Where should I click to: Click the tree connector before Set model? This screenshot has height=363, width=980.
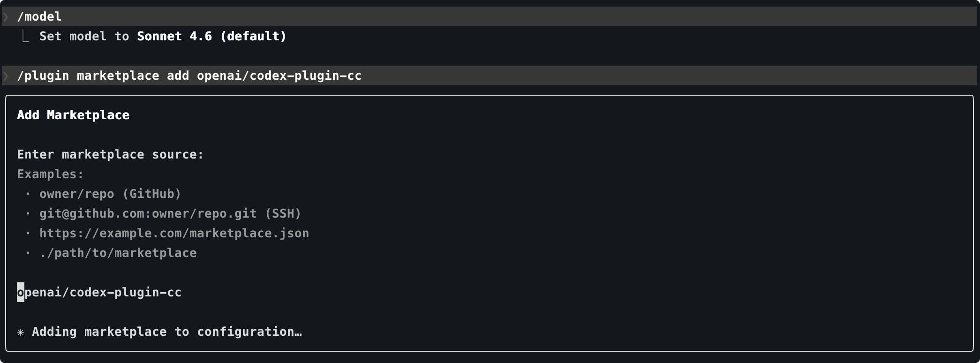click(x=25, y=37)
